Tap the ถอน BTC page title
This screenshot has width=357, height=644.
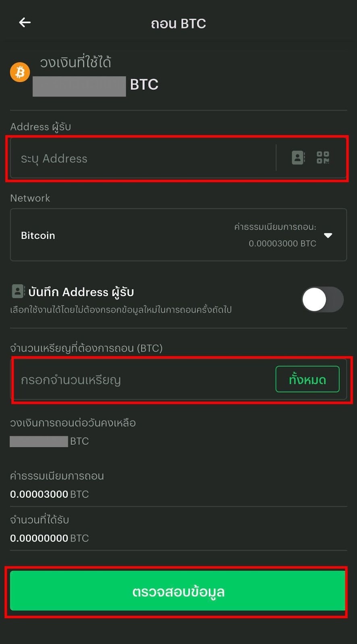pos(178,24)
